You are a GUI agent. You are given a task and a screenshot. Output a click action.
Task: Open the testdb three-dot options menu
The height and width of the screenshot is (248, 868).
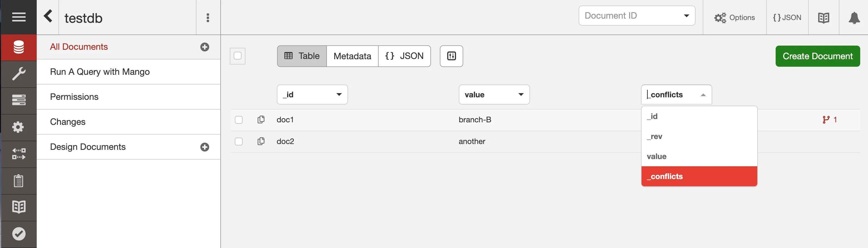coord(208,18)
